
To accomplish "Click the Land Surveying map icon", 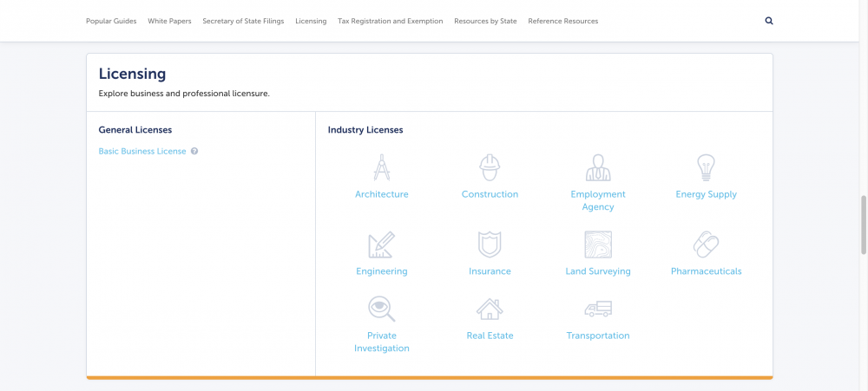I will [598, 244].
